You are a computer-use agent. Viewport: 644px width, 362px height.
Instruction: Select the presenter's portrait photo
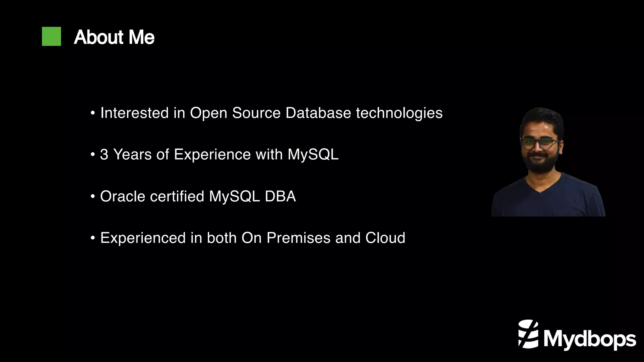(x=548, y=162)
